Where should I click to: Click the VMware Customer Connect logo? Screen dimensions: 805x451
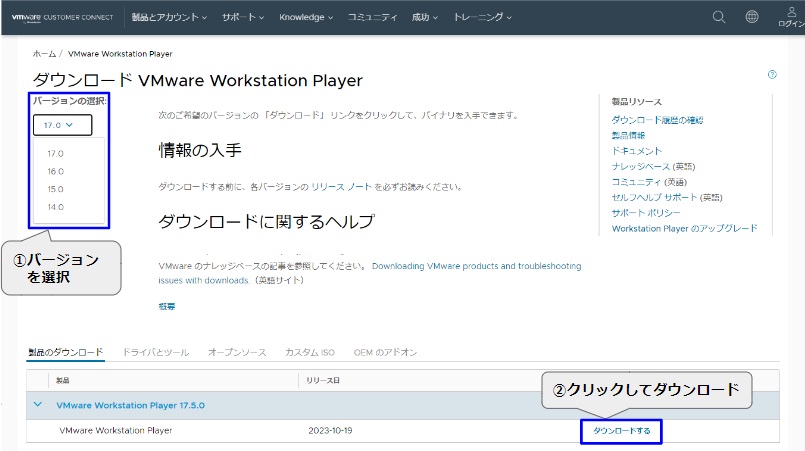coord(62,17)
